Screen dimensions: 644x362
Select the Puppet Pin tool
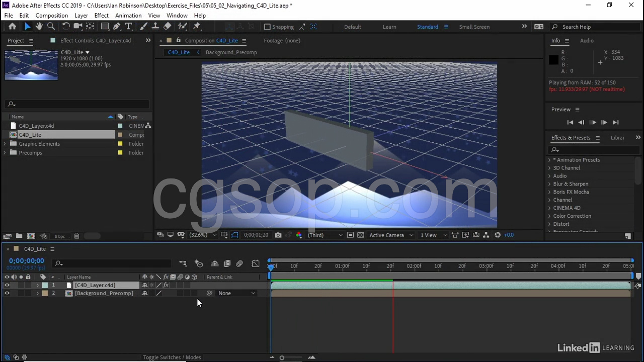197,27
